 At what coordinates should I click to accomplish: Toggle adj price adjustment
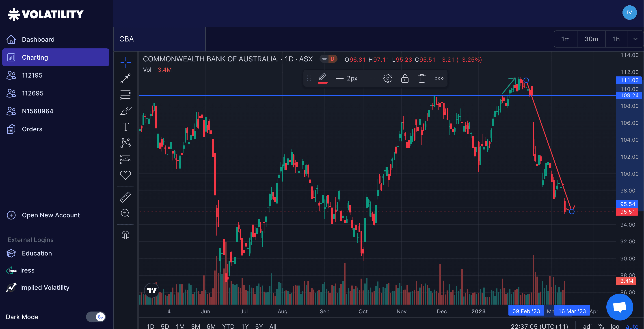(x=587, y=326)
